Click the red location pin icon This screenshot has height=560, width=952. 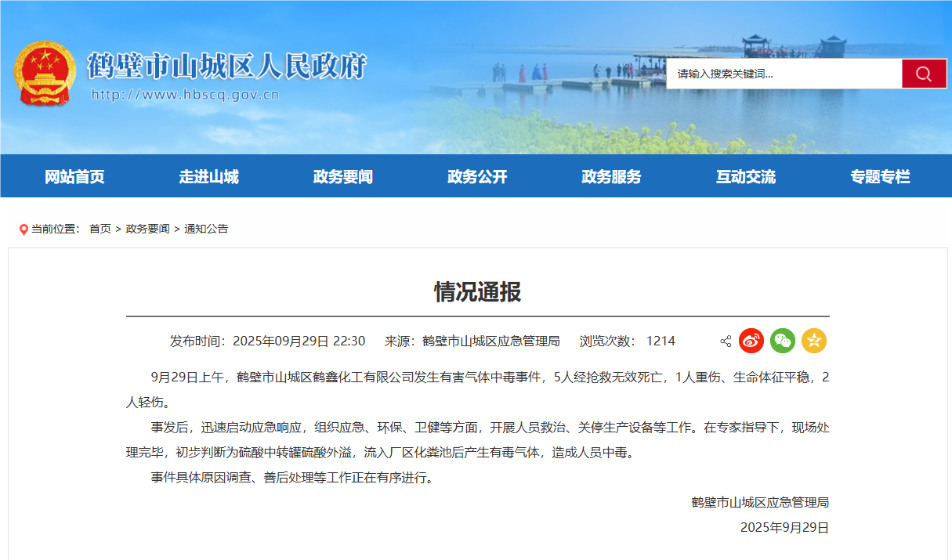[x=24, y=229]
